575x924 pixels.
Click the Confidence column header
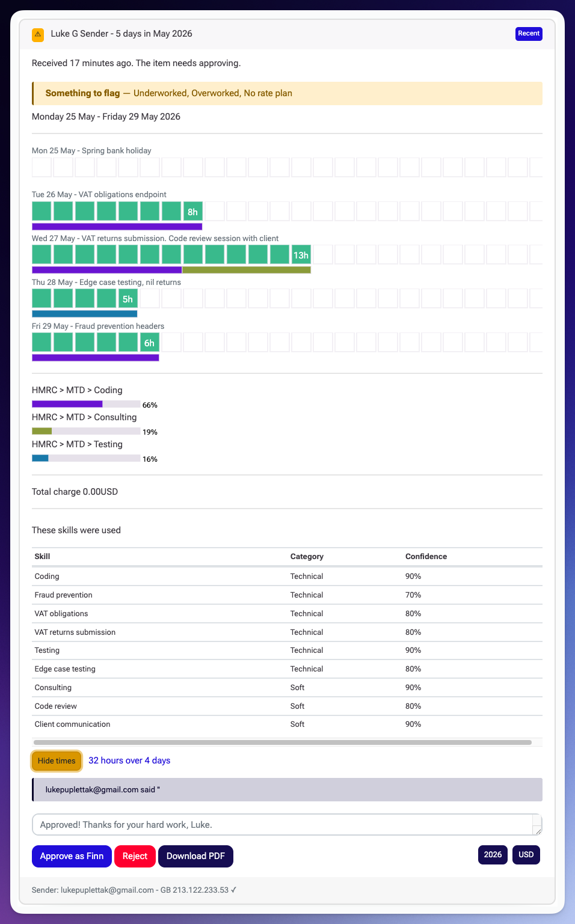[426, 557]
